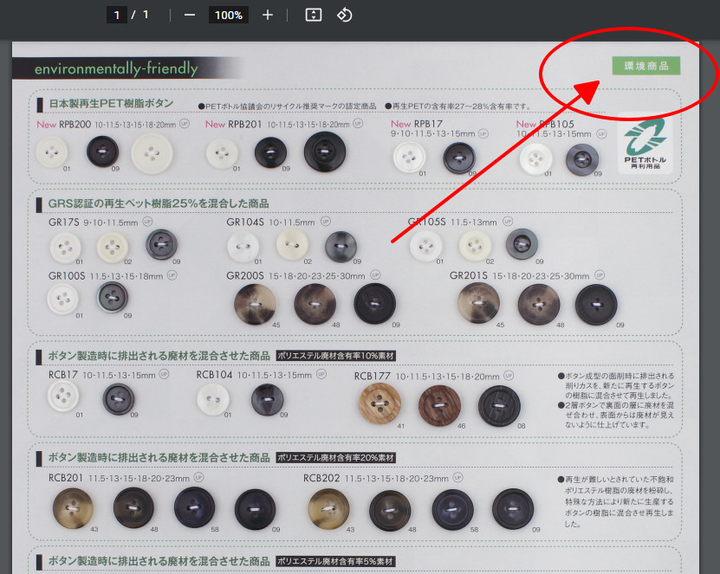Click the PETボトル再利用品 recycle logo
The width and height of the screenshot is (720, 574).
coord(645,143)
